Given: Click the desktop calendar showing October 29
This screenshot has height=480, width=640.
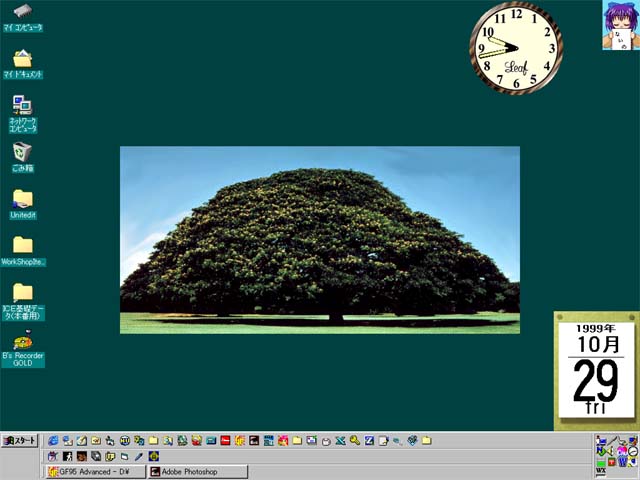Looking at the screenshot, I should 596,370.
